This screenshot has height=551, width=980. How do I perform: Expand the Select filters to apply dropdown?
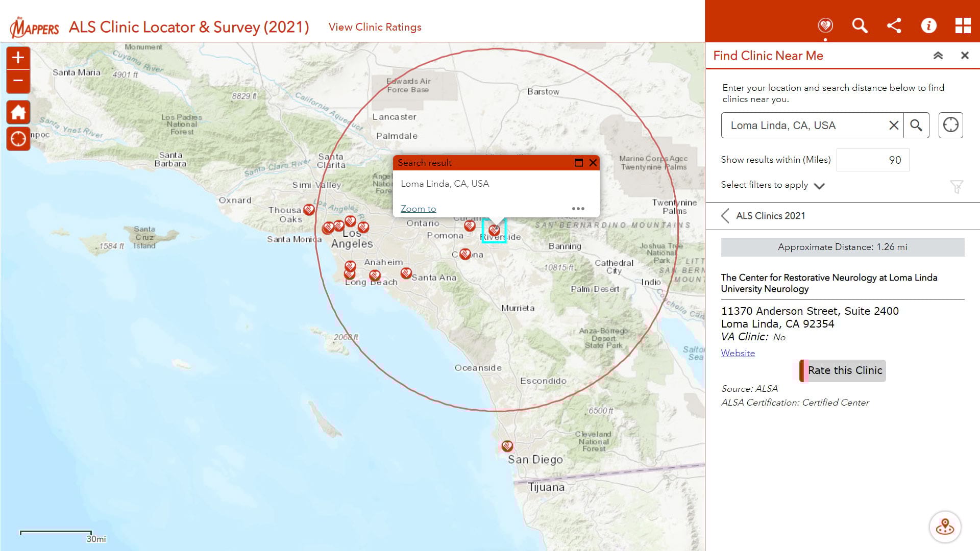[819, 186]
